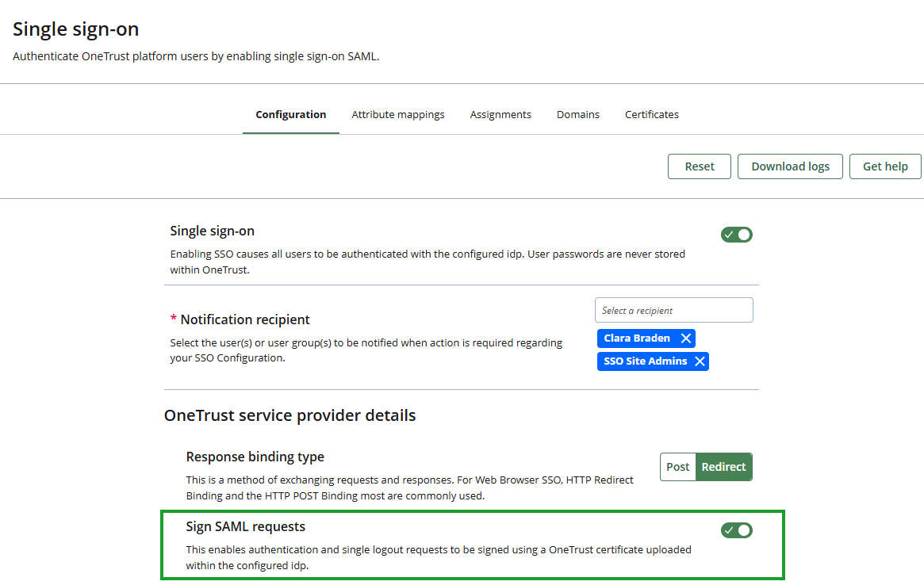Click the Single sign-on page title
The height and width of the screenshot is (585, 924).
pyautogui.click(x=76, y=29)
